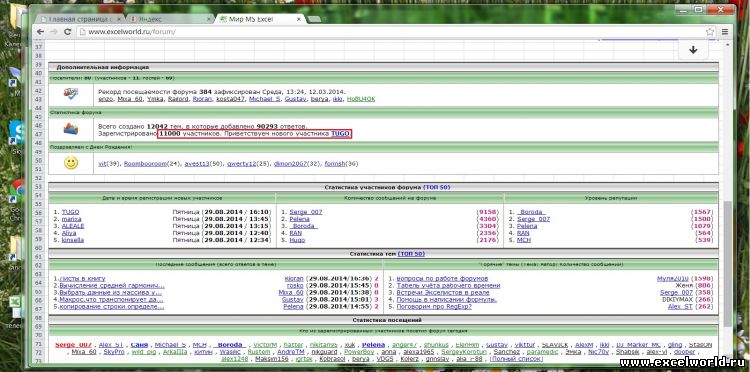
Task: Open the ТОП 50 link in Статистика участников
Action: 436,187
